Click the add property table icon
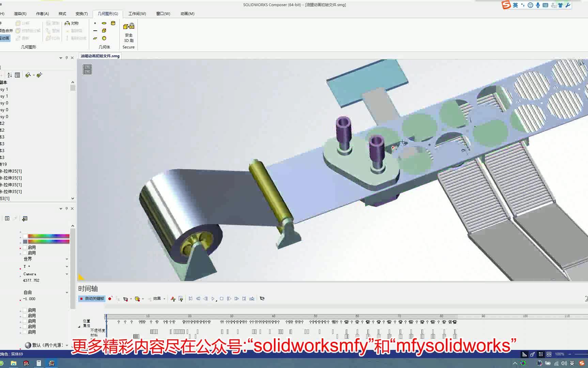The image size is (588, 368). tap(25, 218)
